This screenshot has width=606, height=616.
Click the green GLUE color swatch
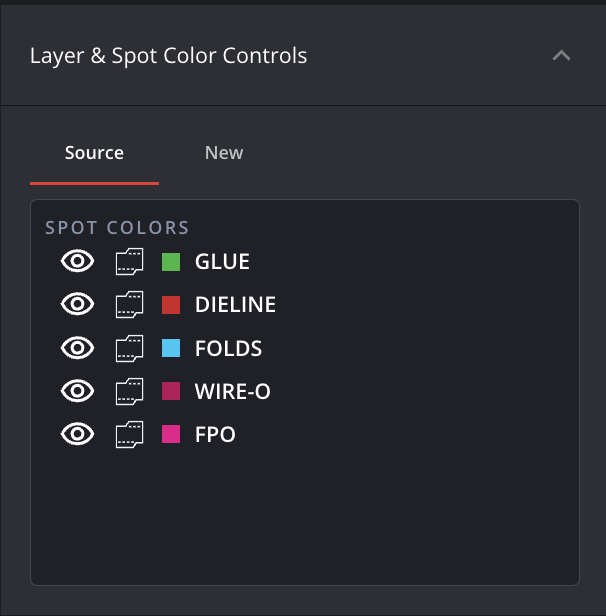pos(171,262)
